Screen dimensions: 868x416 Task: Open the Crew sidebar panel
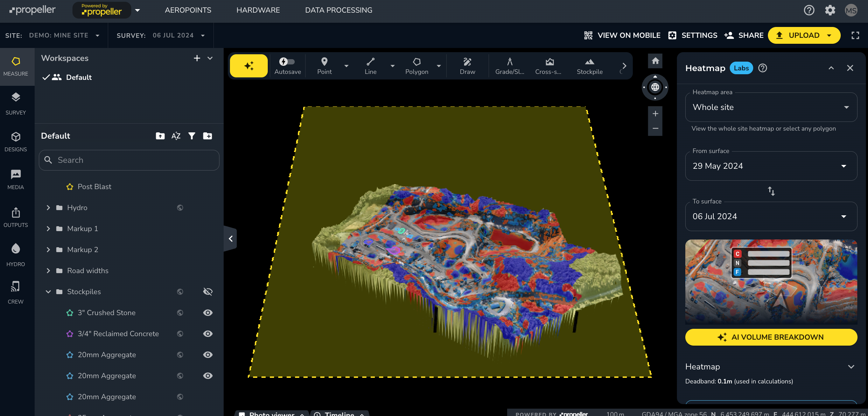point(16,293)
